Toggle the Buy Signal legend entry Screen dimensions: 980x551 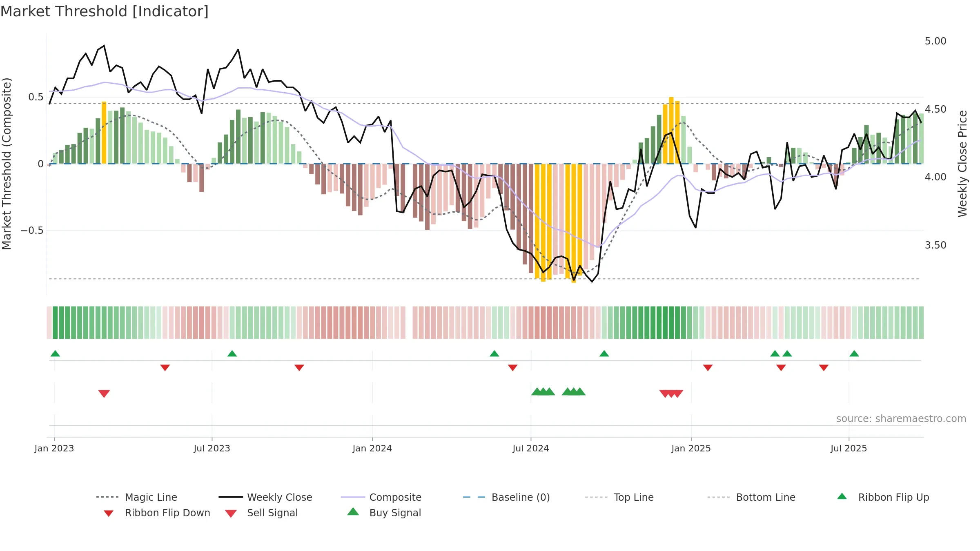384,513
